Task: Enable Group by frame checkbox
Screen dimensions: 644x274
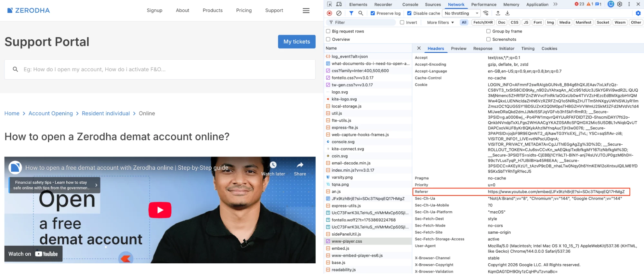Action: point(488,31)
